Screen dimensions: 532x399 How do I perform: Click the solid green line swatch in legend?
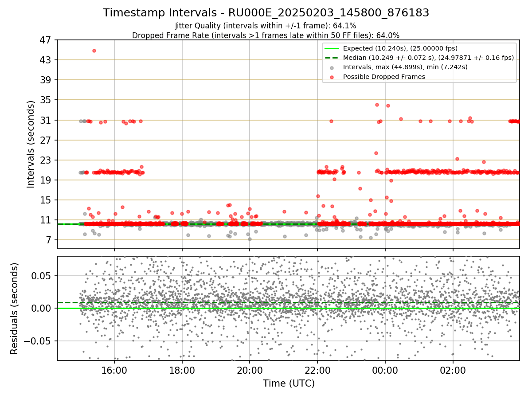click(x=332, y=48)
